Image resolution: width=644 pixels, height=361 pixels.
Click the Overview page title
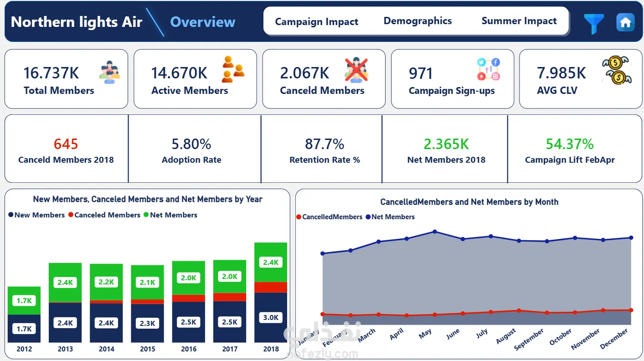click(x=203, y=21)
